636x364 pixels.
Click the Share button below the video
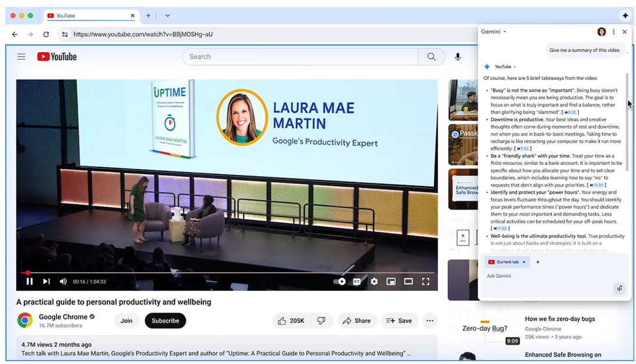click(x=356, y=320)
